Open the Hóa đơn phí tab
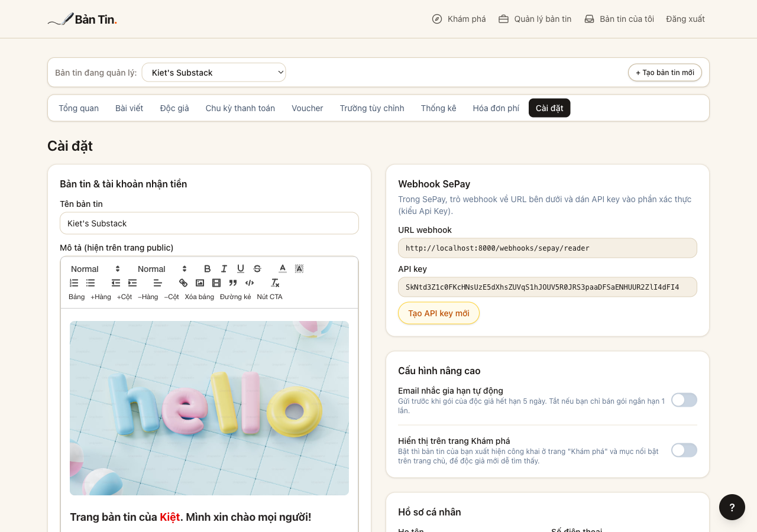Image resolution: width=757 pixels, height=532 pixels. pyautogui.click(x=496, y=108)
